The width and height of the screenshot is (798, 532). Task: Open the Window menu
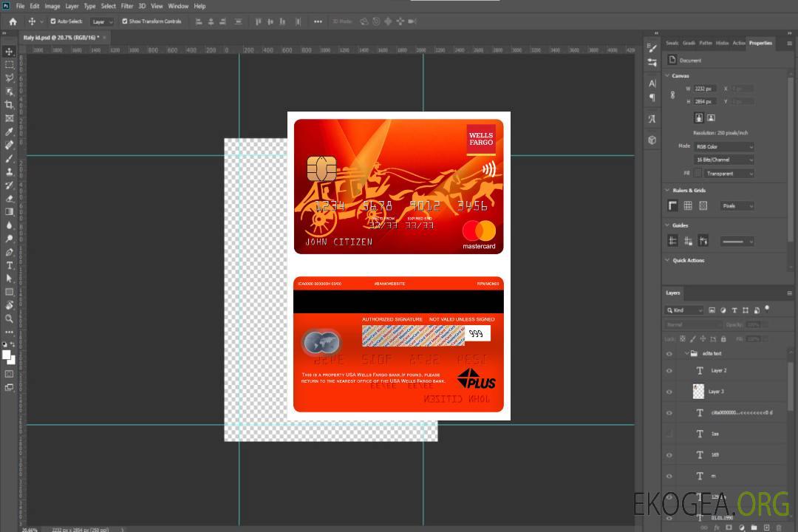tap(178, 6)
